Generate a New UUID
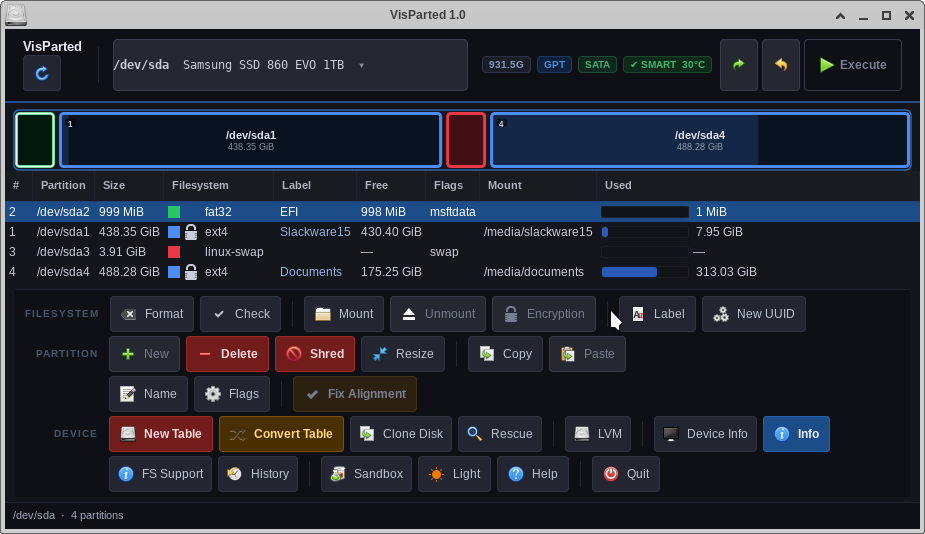 tap(754, 314)
